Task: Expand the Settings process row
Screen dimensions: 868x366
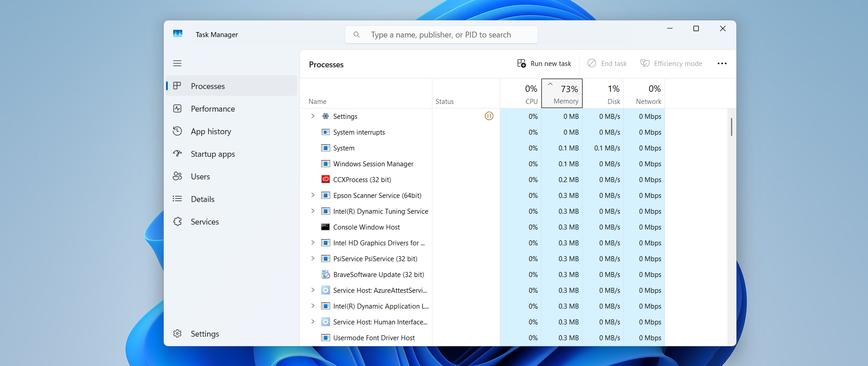Action: tap(313, 116)
